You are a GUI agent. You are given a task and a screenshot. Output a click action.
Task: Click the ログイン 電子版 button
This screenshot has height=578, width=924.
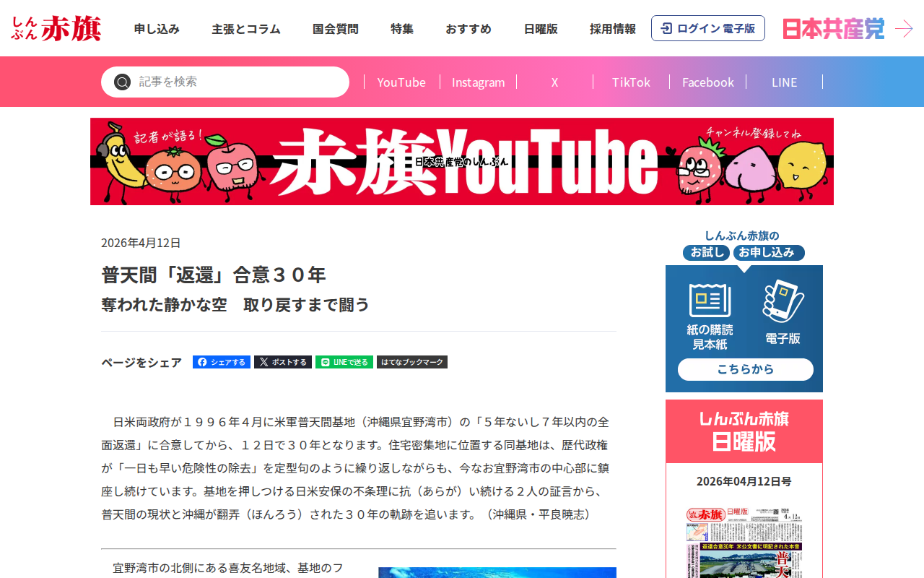tap(708, 28)
